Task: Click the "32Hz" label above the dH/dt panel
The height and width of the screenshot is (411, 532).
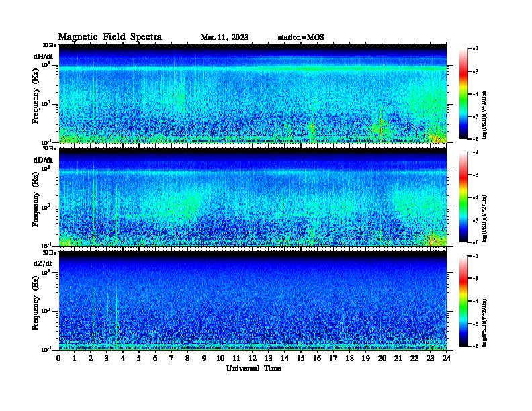Action: coord(50,45)
